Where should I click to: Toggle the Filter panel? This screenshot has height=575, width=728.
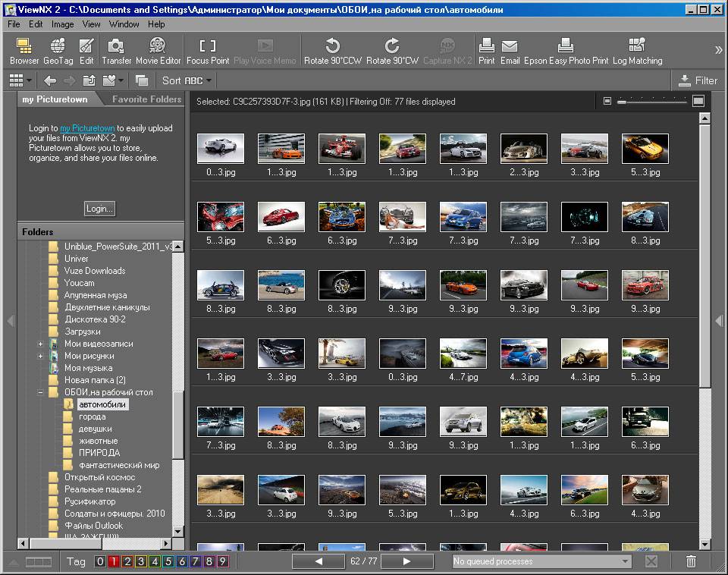click(x=698, y=80)
